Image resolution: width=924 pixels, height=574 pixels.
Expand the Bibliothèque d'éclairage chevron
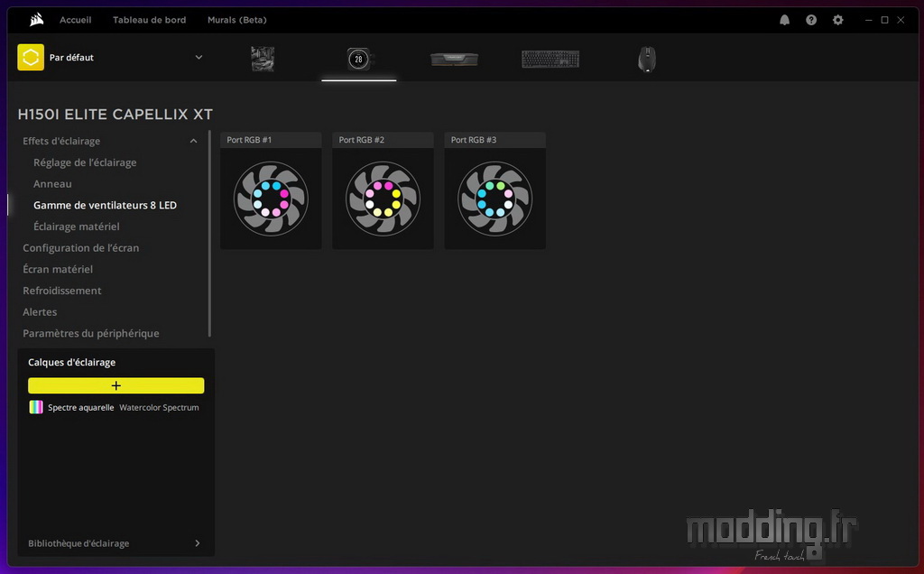pyautogui.click(x=198, y=543)
